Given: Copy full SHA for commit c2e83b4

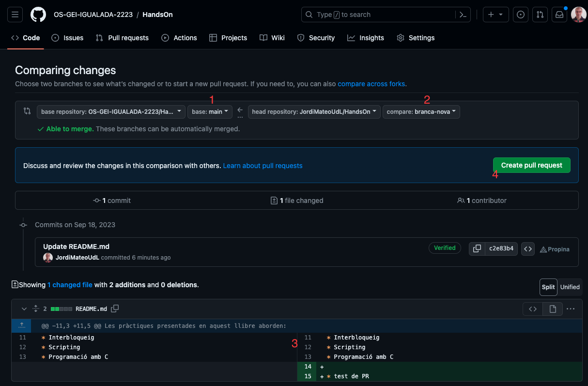Looking at the screenshot, I should (477, 249).
